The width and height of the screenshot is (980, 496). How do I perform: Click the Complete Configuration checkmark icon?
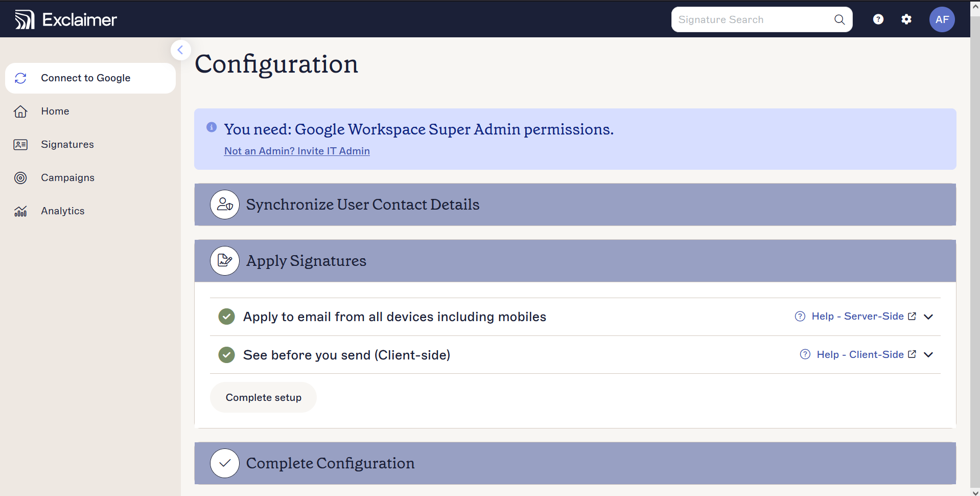[225, 463]
